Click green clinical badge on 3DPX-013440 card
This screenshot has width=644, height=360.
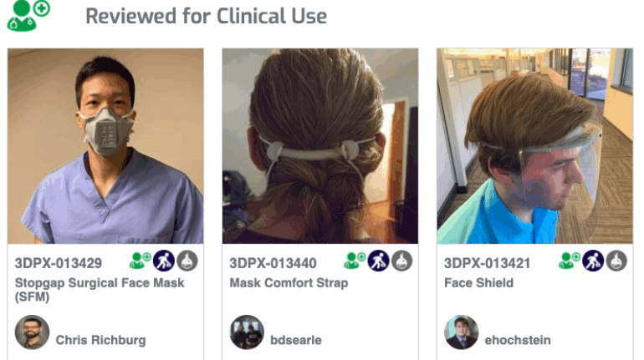(x=355, y=261)
